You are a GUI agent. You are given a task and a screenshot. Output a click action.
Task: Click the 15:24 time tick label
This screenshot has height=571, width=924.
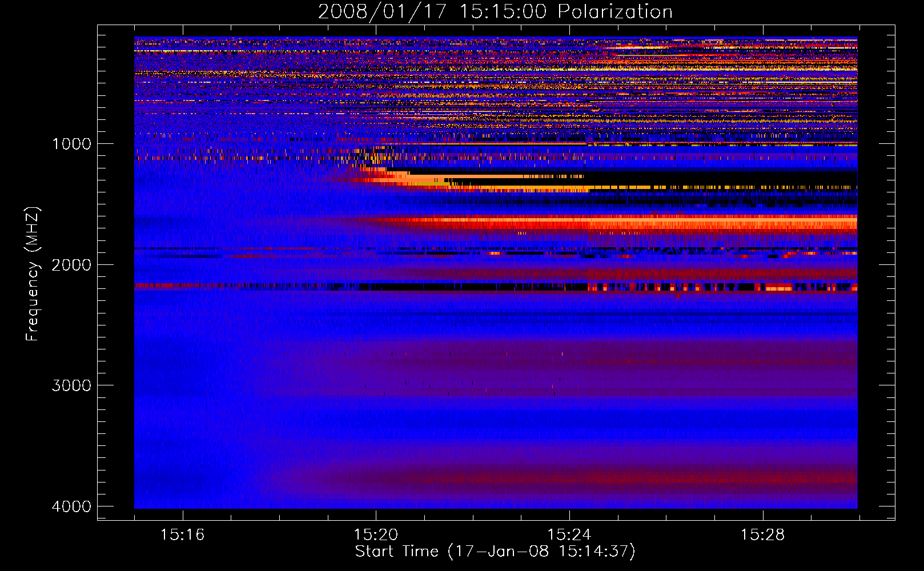pos(569,535)
